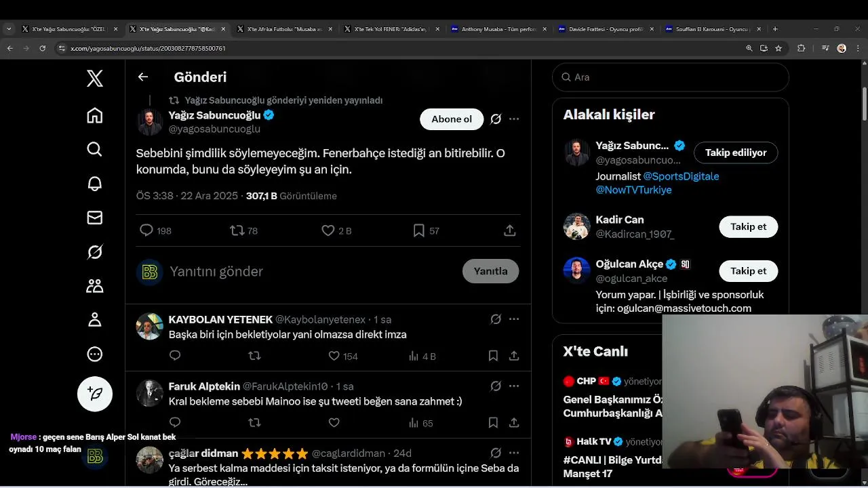The height and width of the screenshot is (488, 868).
Task: View stats on Faruk Alptekin's reply (65)
Action: [420, 423]
